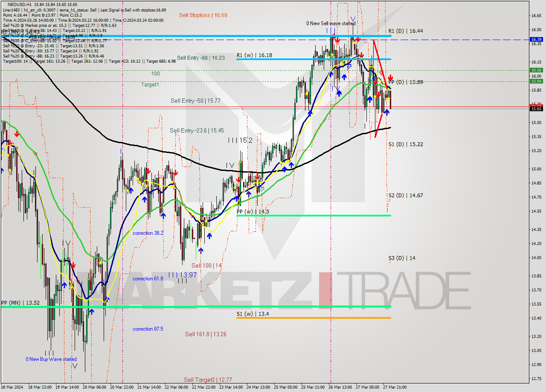Screen dimensions: 546x392
Task: Click the current price tag 15.65
Action: click(x=536, y=109)
